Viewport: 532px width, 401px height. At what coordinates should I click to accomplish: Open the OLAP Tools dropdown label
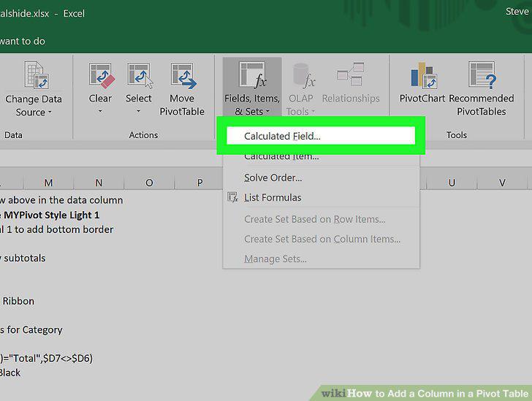click(x=300, y=105)
